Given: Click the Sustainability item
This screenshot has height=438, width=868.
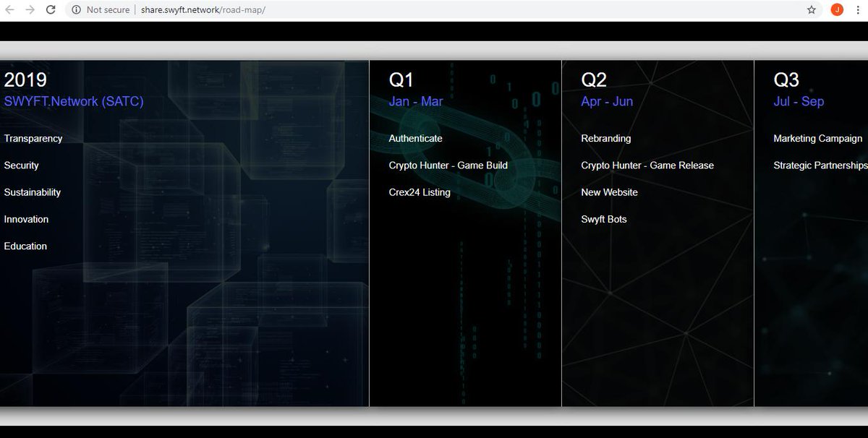Looking at the screenshot, I should click(x=33, y=192).
